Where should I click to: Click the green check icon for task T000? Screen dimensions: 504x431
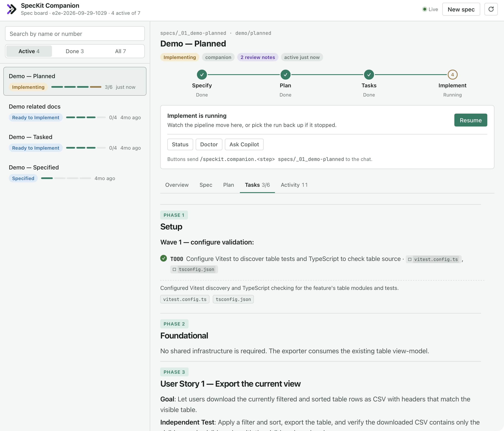coord(164,258)
